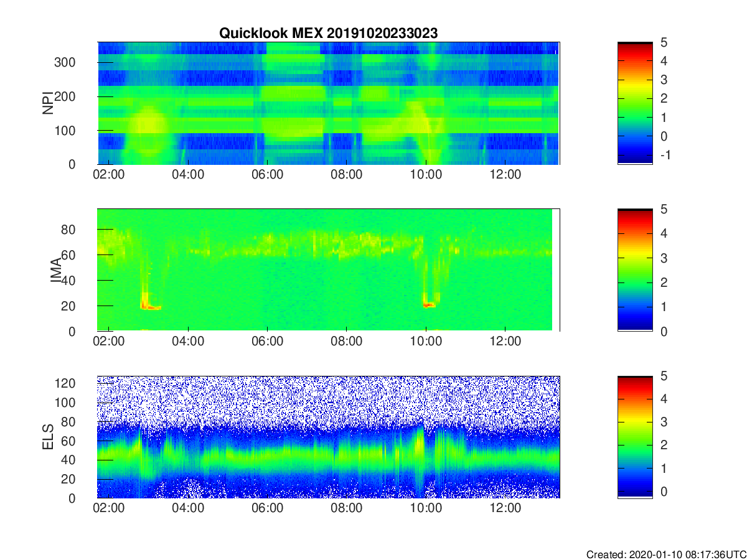
Task: Select the IMA y-axis label
Action: pyautogui.click(x=56, y=270)
